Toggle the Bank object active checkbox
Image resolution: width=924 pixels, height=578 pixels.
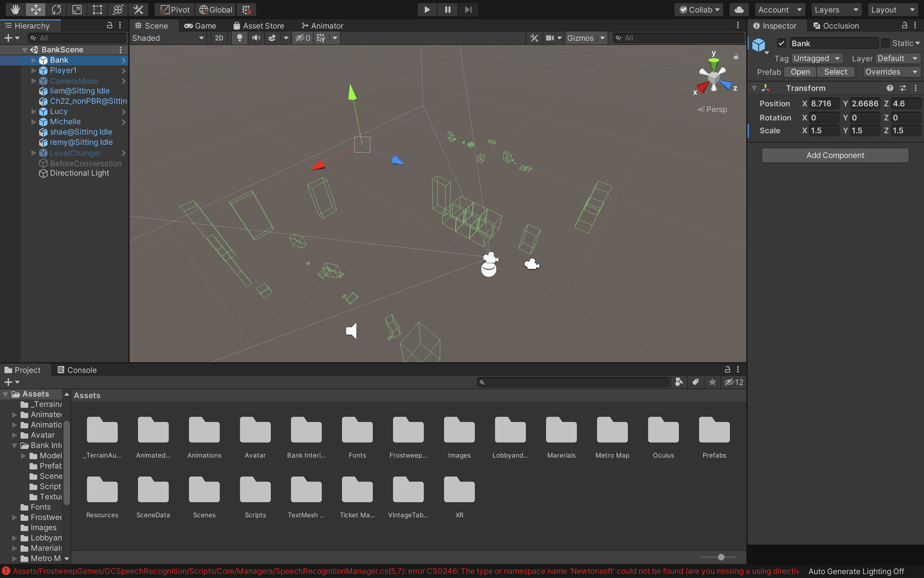tap(781, 43)
